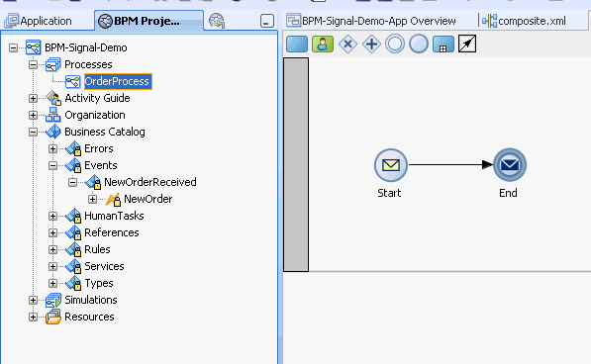Image resolution: width=591 pixels, height=364 pixels.
Task: Click the Business Catalog icon
Action: pyautogui.click(x=52, y=132)
